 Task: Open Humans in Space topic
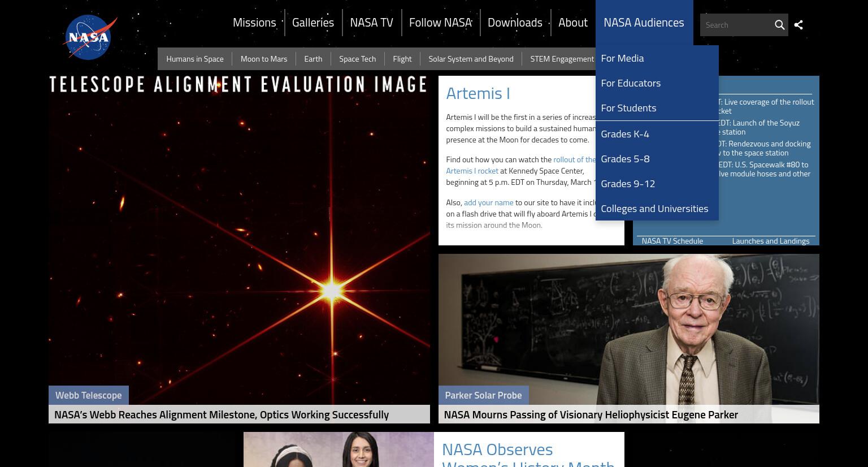click(195, 59)
